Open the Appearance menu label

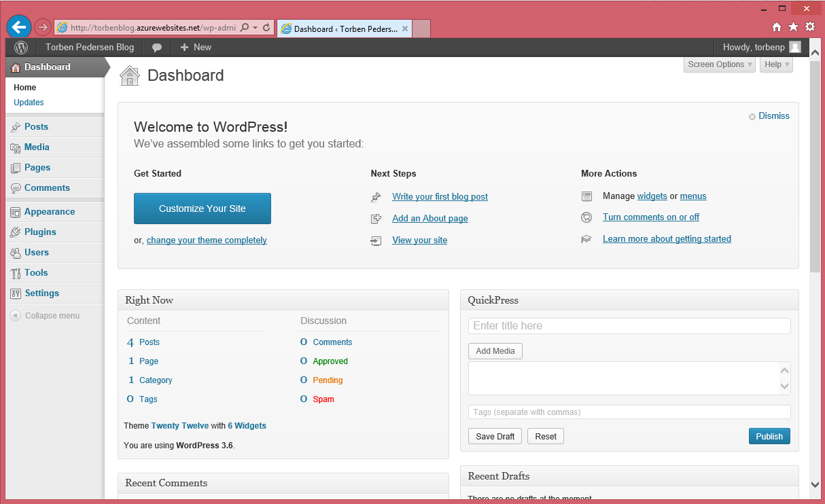coord(50,212)
